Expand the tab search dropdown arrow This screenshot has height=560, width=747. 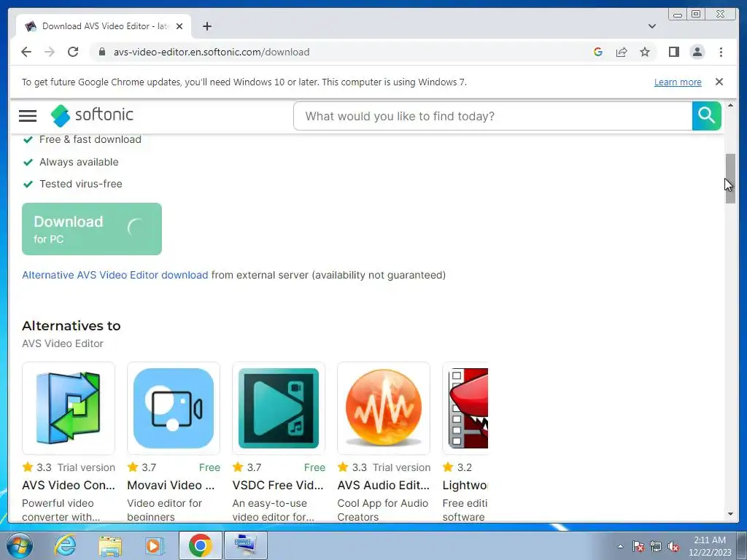point(651,26)
